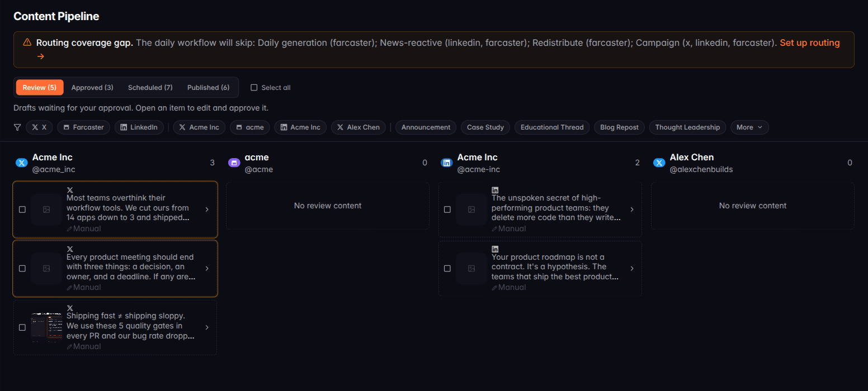Open the Review (5) tab

(40, 88)
